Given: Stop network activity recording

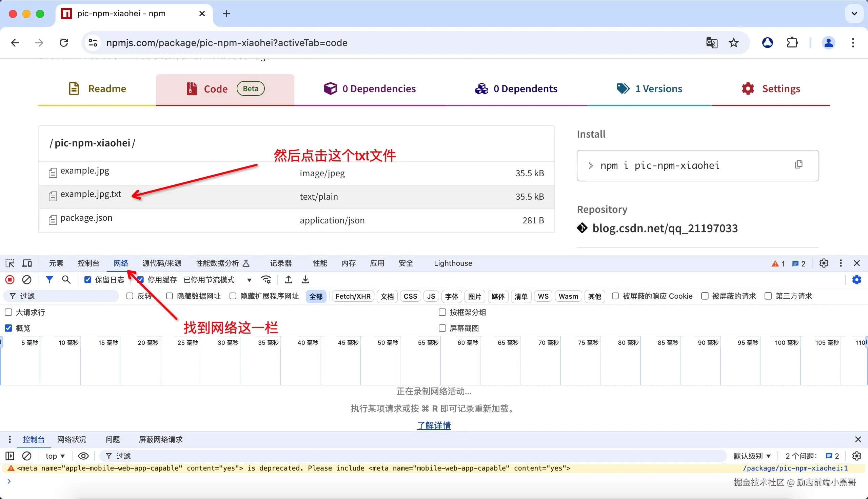Looking at the screenshot, I should point(9,280).
